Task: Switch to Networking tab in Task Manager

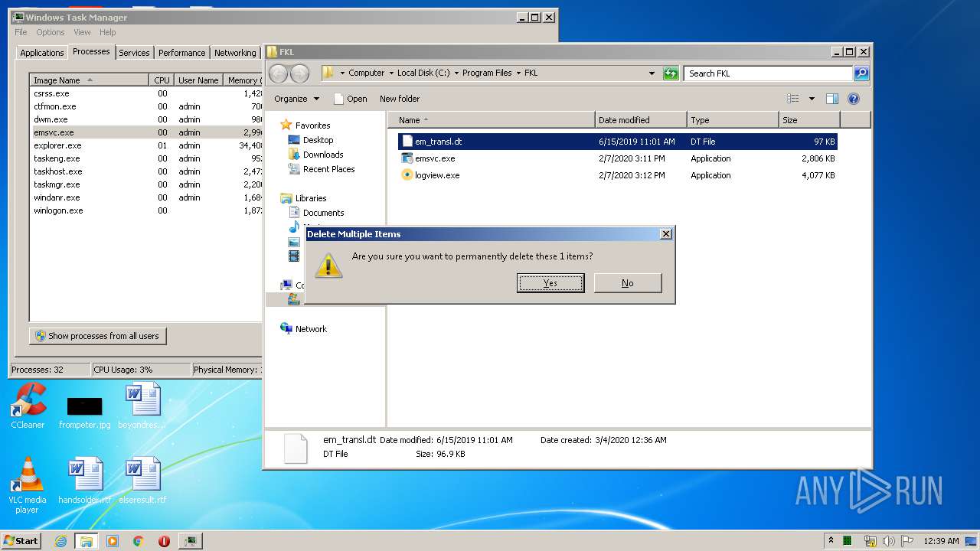Action: [x=235, y=53]
